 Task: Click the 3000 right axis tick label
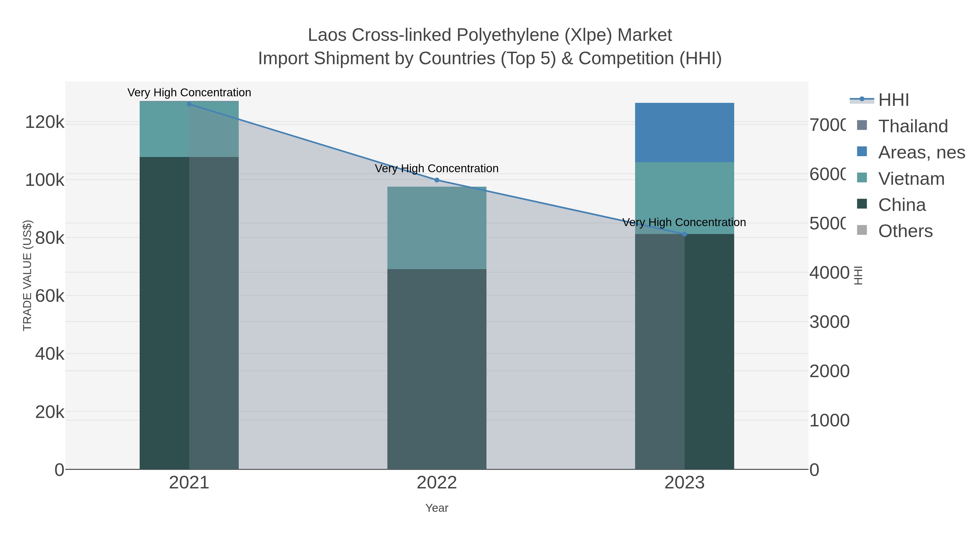coord(829,322)
